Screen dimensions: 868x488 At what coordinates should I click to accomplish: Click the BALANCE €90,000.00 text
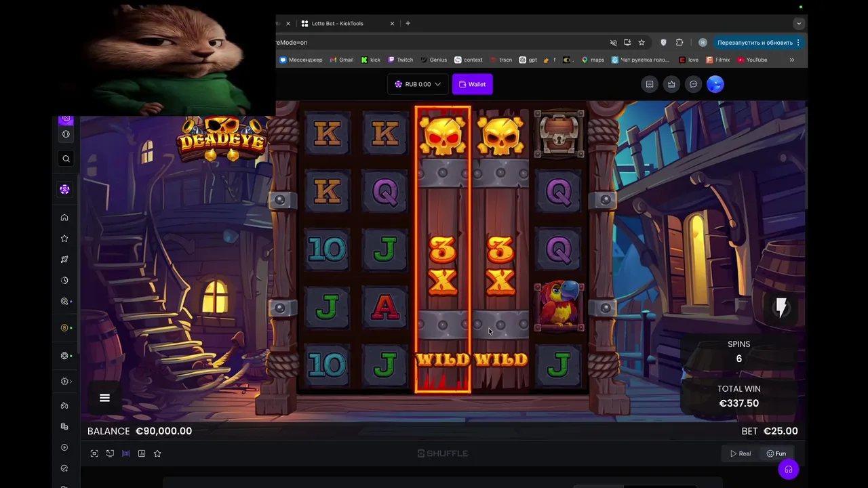(x=140, y=431)
